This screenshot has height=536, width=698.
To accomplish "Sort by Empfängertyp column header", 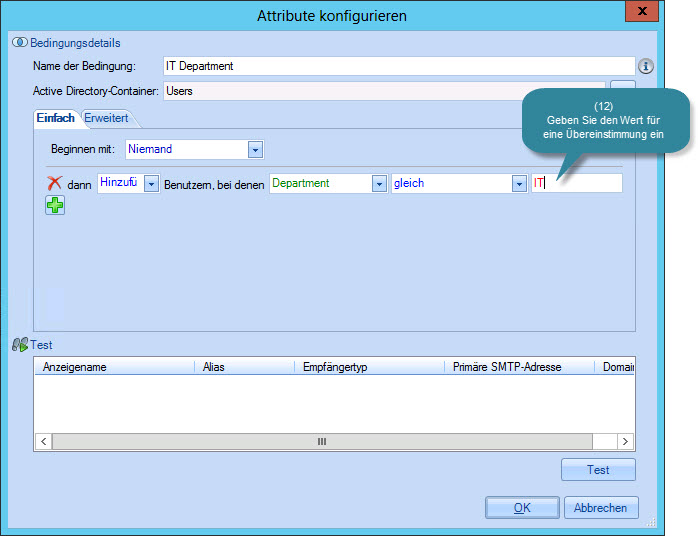I will [x=370, y=367].
